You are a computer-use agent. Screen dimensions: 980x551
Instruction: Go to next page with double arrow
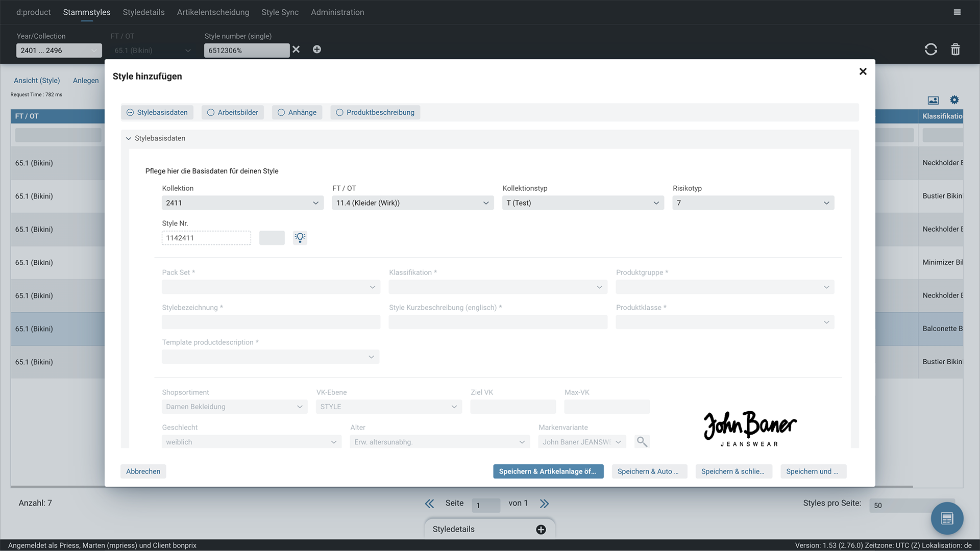(x=545, y=504)
